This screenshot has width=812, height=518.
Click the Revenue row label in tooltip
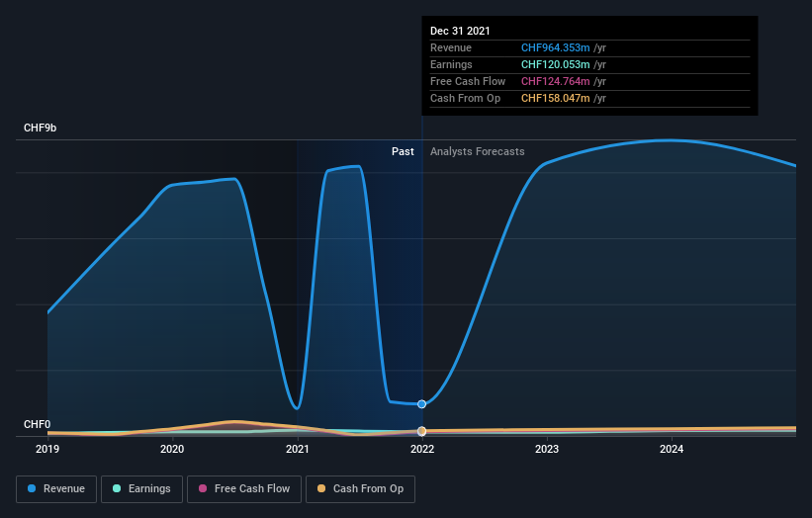(451, 48)
